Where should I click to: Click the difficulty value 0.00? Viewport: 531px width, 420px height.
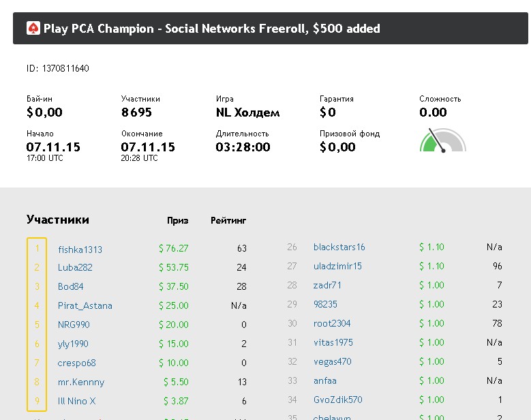click(433, 112)
